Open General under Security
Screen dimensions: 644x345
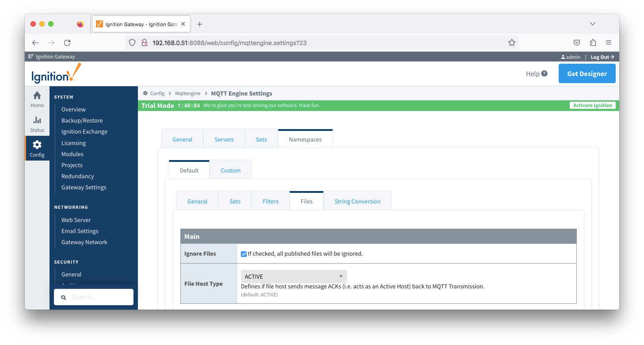[72, 274]
